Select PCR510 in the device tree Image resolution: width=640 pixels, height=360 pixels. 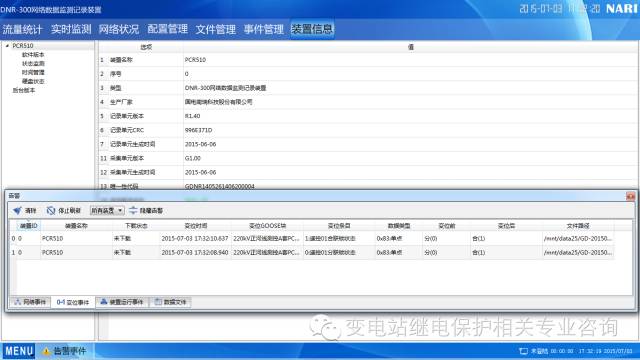coord(23,46)
